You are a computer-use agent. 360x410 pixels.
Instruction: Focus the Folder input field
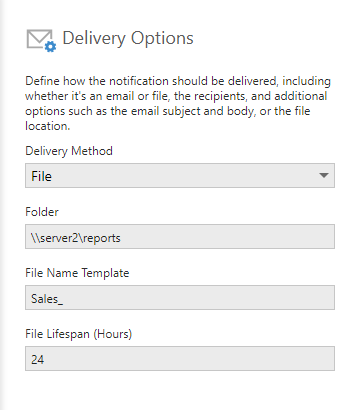(x=180, y=237)
